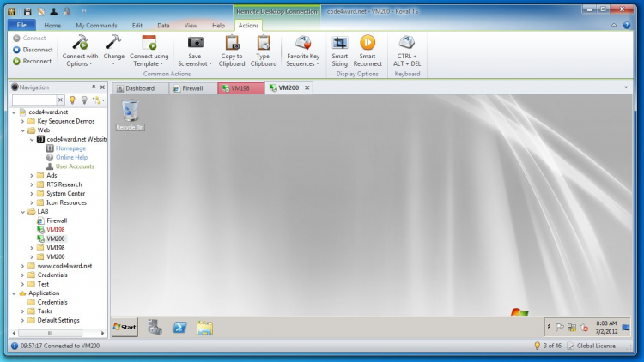Open Windows Explorer in remote taskbar
644x362 pixels.
pyautogui.click(x=204, y=328)
